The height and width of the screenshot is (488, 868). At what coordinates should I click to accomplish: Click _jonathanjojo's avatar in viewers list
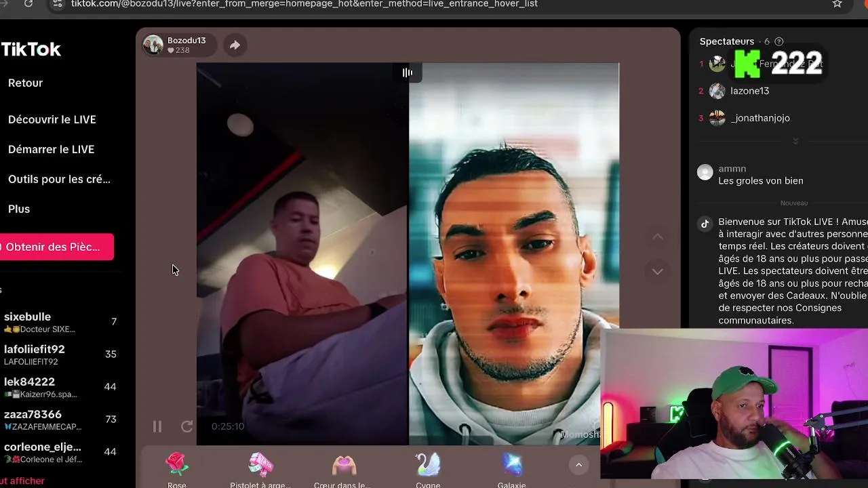(717, 118)
